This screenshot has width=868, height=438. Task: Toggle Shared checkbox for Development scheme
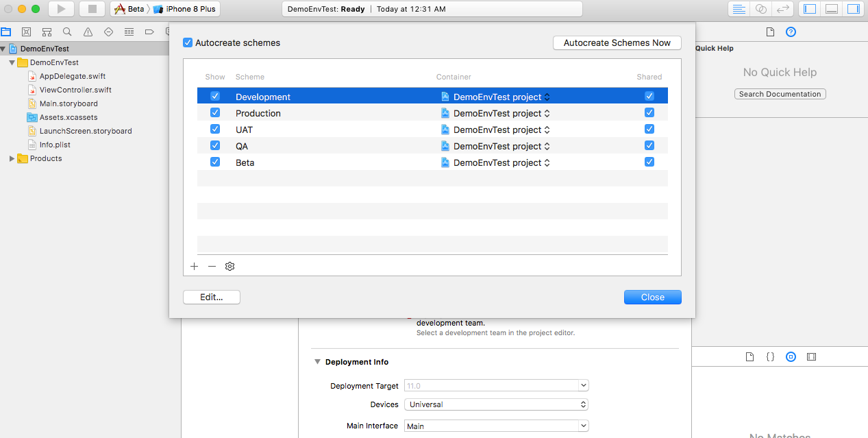click(x=649, y=96)
